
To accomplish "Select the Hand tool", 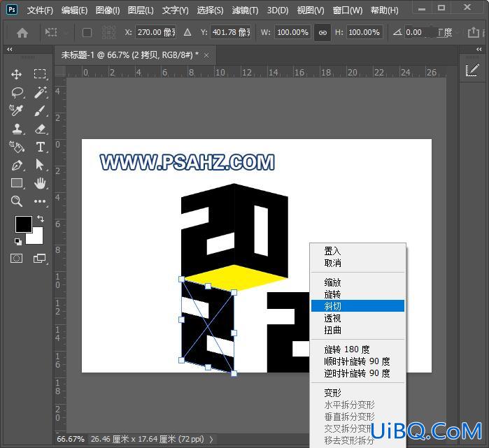I will (40, 183).
